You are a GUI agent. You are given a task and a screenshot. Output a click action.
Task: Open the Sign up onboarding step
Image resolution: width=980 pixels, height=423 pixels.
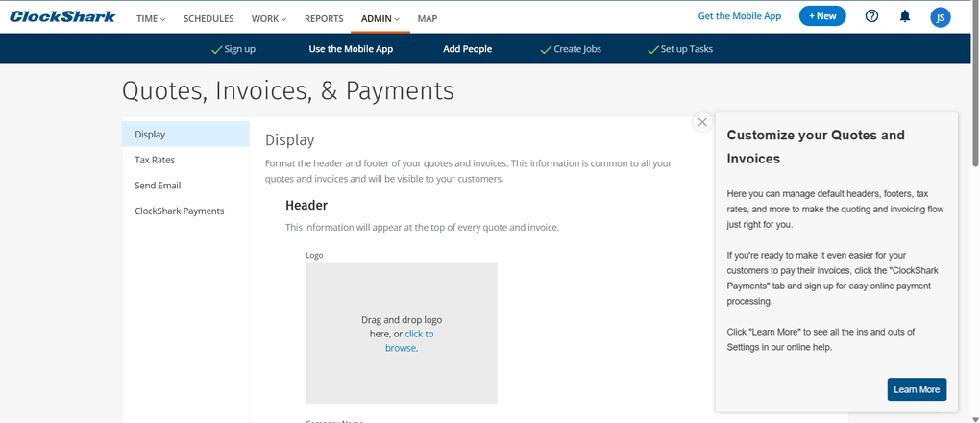(x=233, y=49)
